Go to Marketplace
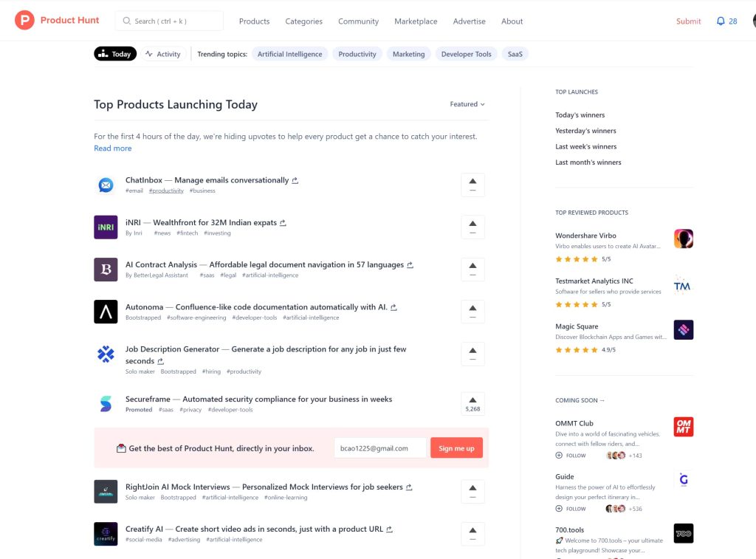 point(416,21)
